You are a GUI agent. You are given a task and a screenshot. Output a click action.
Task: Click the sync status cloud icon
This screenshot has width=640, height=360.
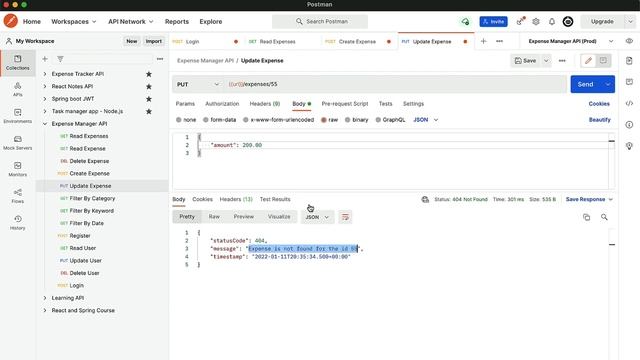(x=465, y=22)
